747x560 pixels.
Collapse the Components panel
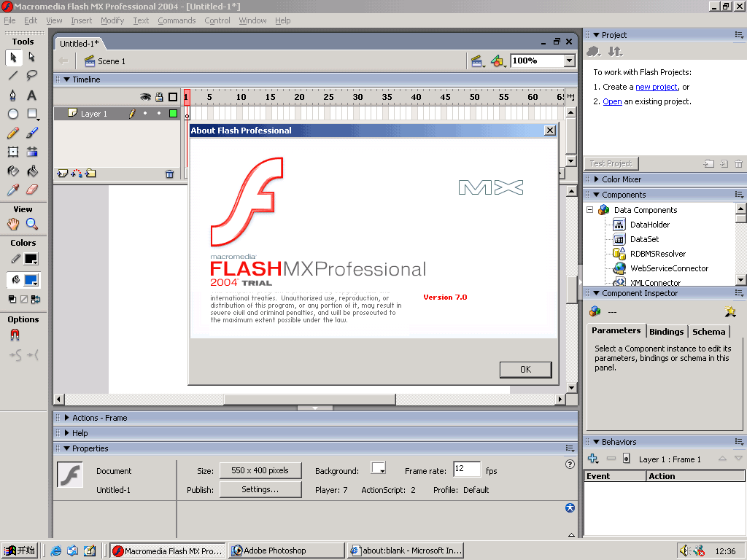click(x=597, y=195)
